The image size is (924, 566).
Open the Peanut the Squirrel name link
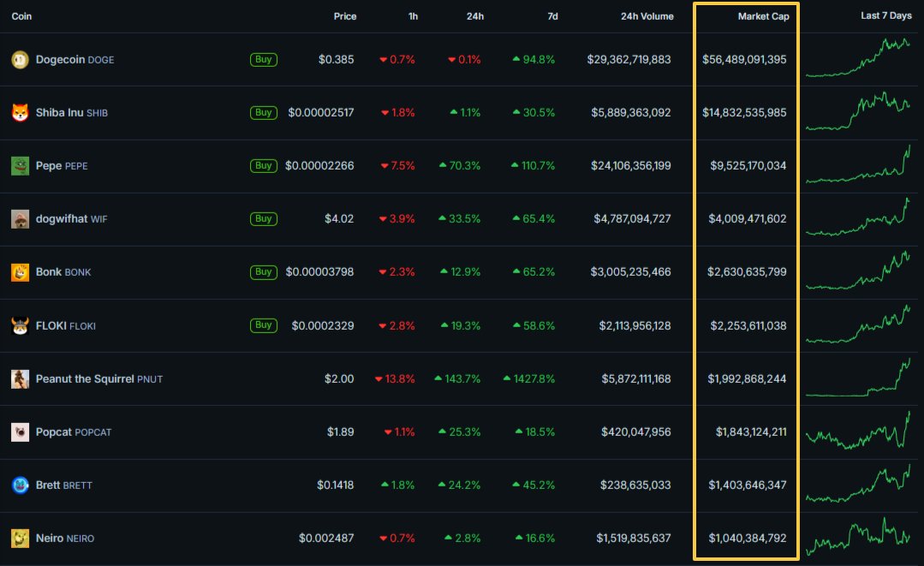[x=85, y=378]
